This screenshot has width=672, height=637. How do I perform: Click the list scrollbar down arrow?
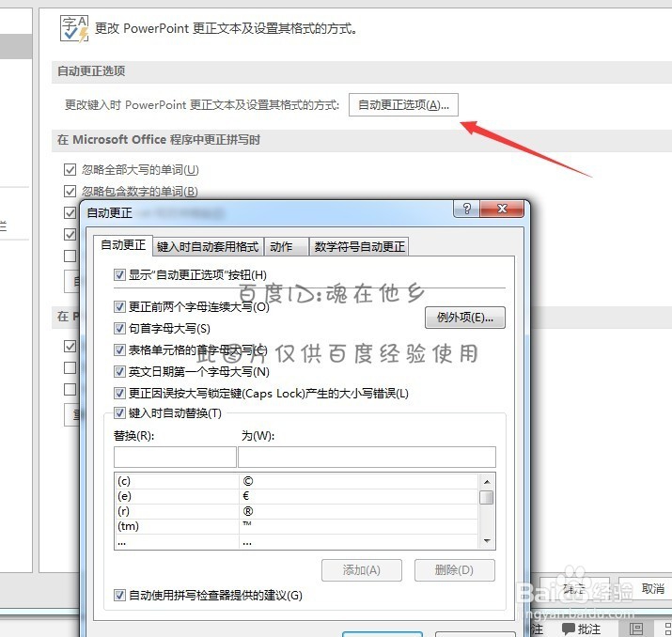487,540
